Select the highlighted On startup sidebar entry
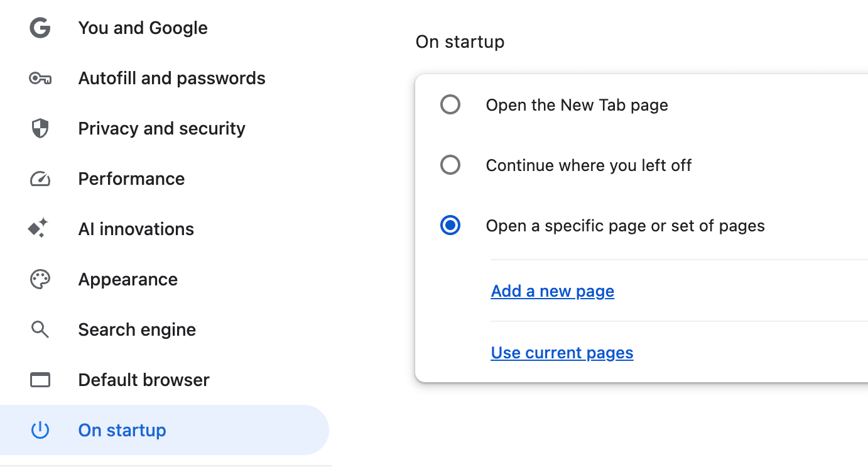 tap(122, 430)
